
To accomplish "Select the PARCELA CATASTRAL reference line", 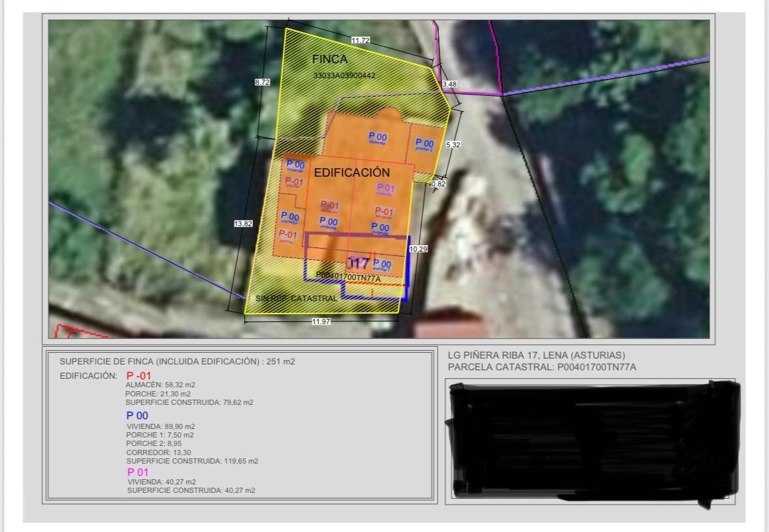I will click(x=542, y=367).
